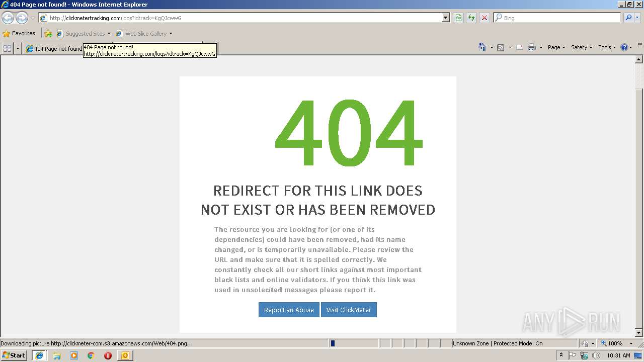
Task: Open the 100% zoom level control
Action: tap(611, 343)
